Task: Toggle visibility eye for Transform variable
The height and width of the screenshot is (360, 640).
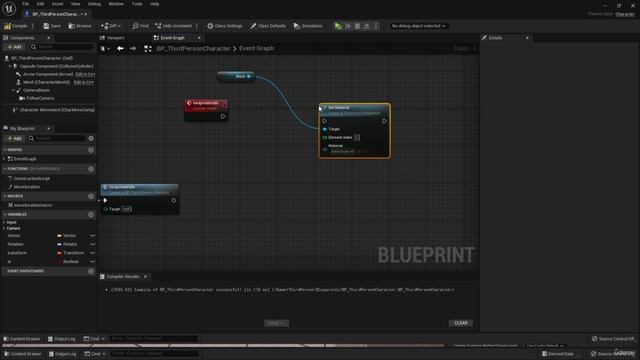Action: click(x=93, y=253)
